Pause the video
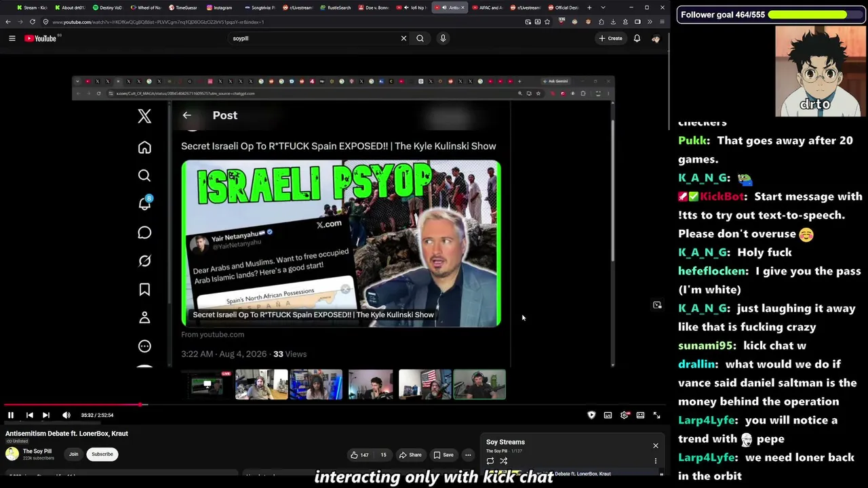This screenshot has height=488, width=868. pos(11,415)
